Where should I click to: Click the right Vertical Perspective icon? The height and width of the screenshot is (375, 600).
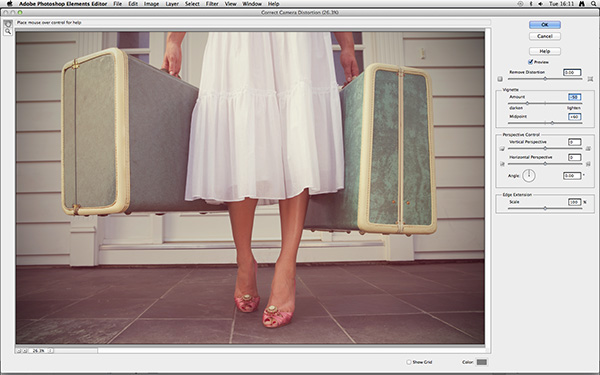(x=588, y=148)
